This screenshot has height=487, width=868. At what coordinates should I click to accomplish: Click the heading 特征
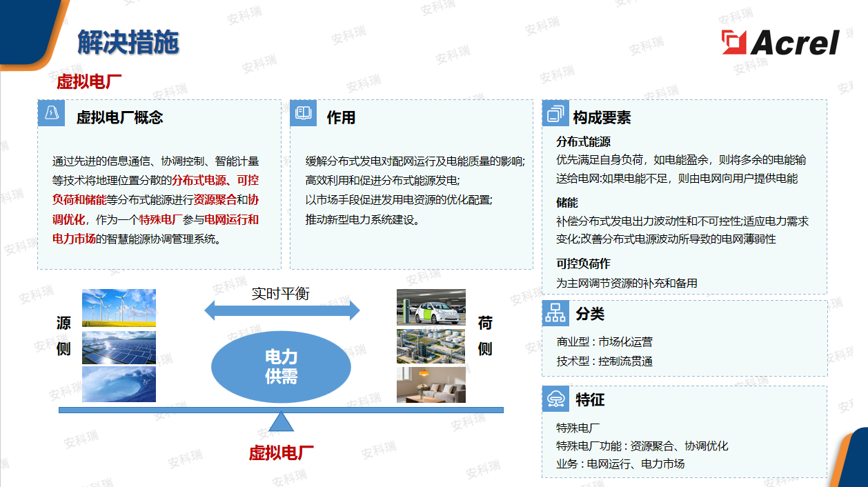coord(590,400)
